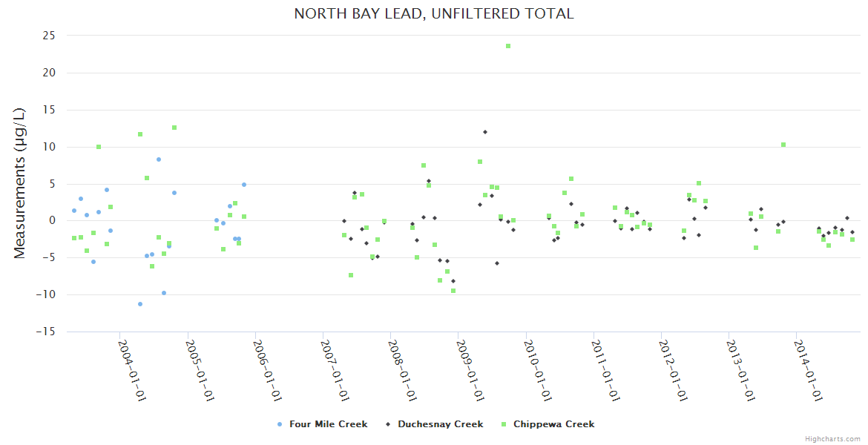Click the blue circle legend marker
The width and height of the screenshot is (868, 445).
(x=280, y=424)
